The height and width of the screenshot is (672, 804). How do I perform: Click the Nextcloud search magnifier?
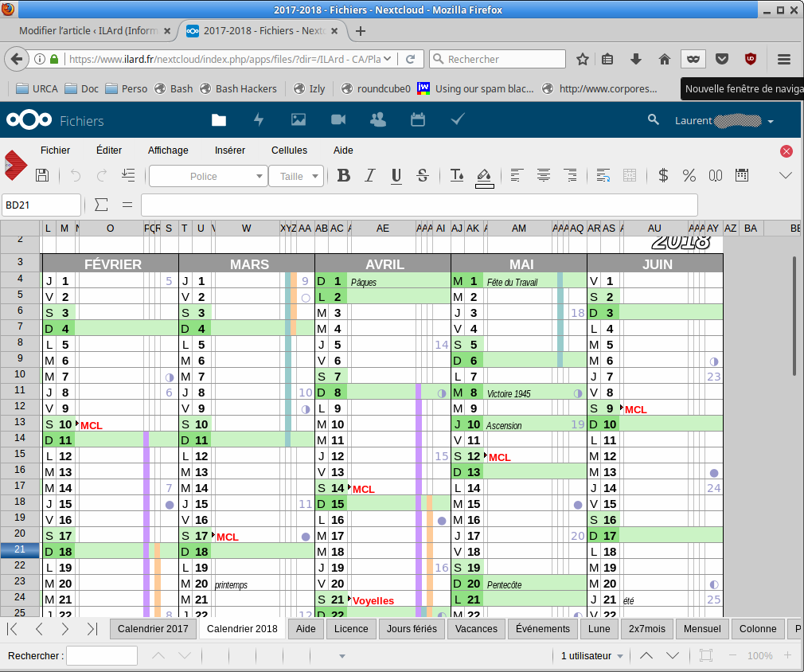[x=653, y=119]
